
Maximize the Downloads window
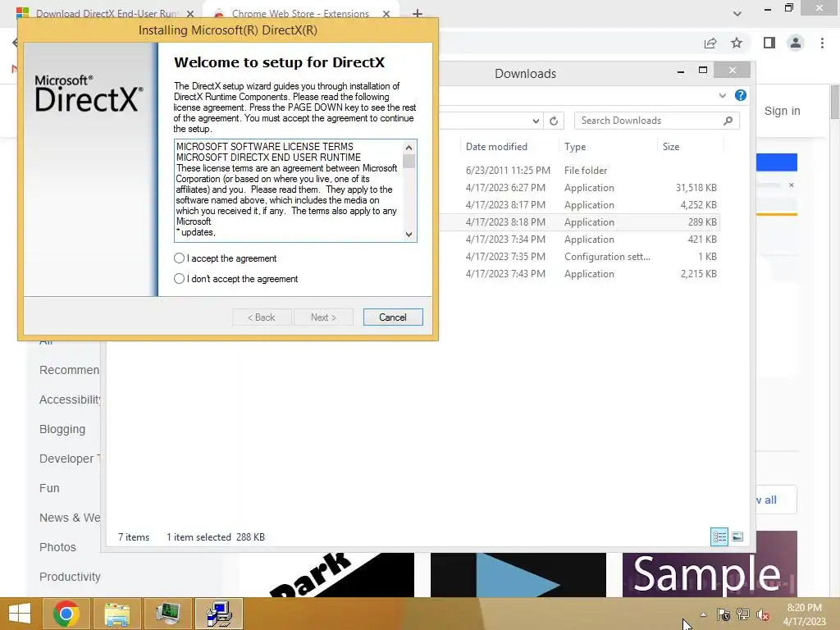(x=703, y=71)
